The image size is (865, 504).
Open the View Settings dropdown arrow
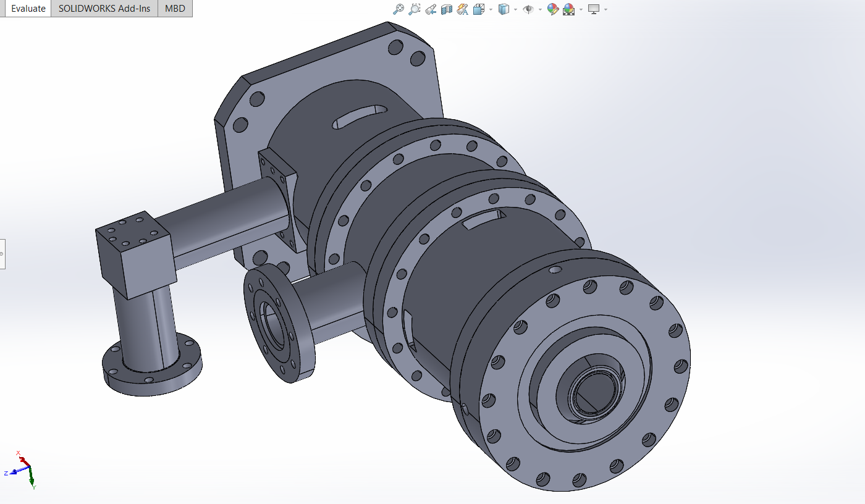(605, 9)
